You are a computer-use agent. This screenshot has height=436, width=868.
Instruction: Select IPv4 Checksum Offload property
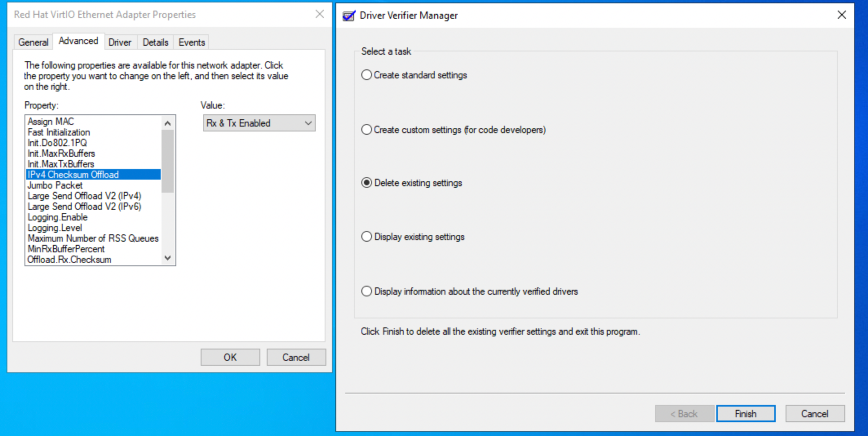click(x=93, y=175)
